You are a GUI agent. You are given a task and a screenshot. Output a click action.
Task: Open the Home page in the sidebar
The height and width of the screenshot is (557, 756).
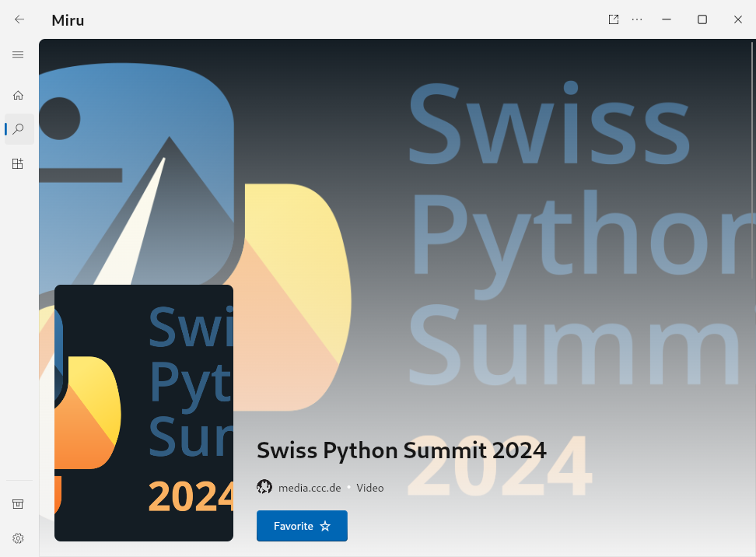(18, 95)
